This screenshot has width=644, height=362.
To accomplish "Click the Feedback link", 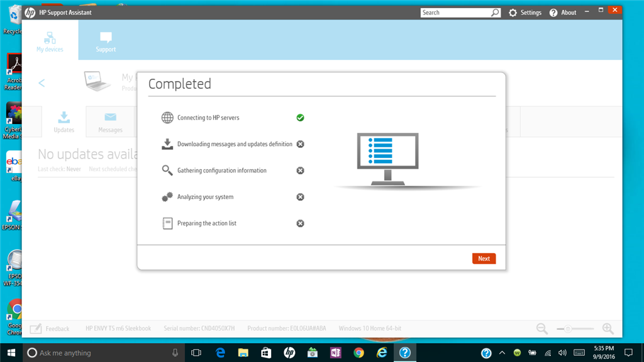I will pos(57,329).
